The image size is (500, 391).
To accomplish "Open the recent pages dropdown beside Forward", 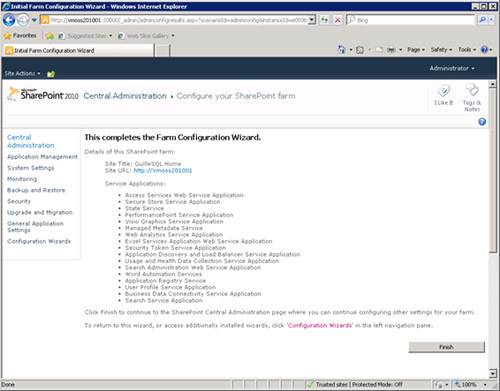I will click(x=34, y=20).
